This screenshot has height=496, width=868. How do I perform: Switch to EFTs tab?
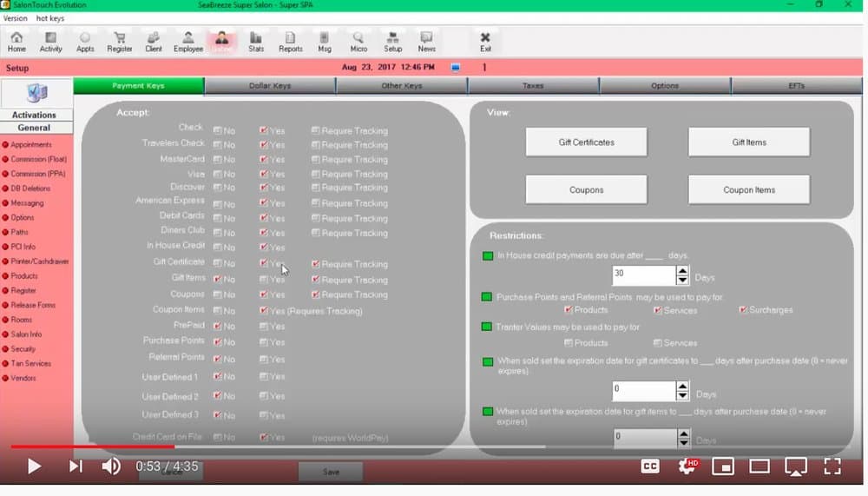(x=797, y=86)
